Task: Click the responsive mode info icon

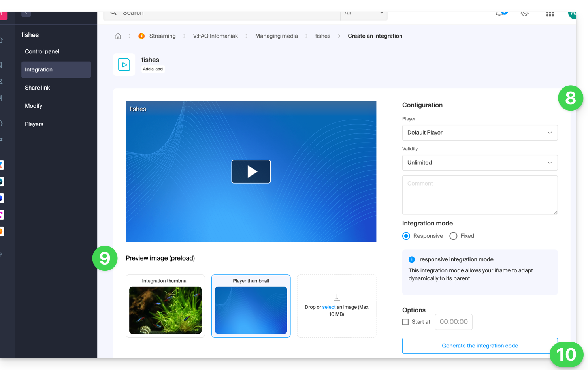Action: (x=412, y=259)
